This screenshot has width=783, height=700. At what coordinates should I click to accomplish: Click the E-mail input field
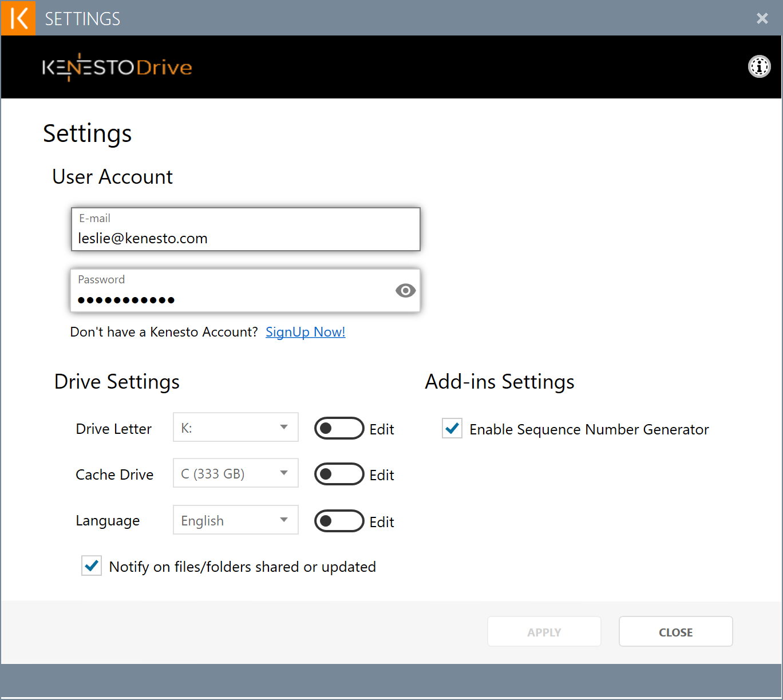(246, 230)
